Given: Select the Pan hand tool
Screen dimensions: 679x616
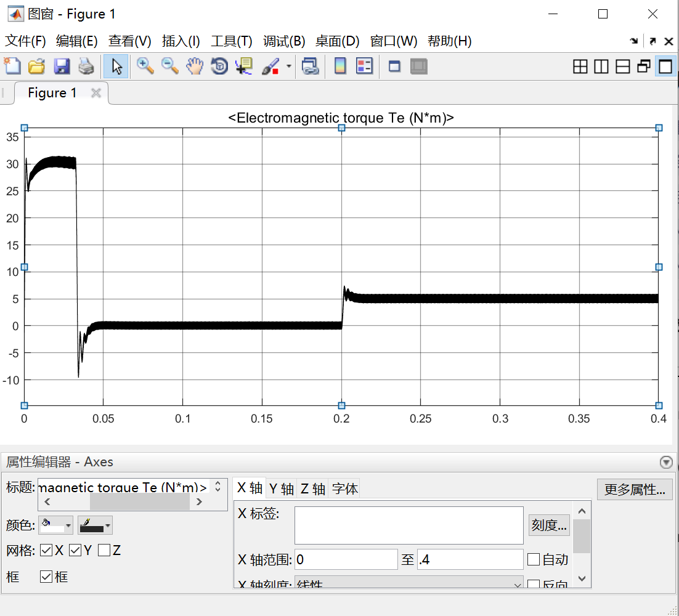Looking at the screenshot, I should pos(195,67).
